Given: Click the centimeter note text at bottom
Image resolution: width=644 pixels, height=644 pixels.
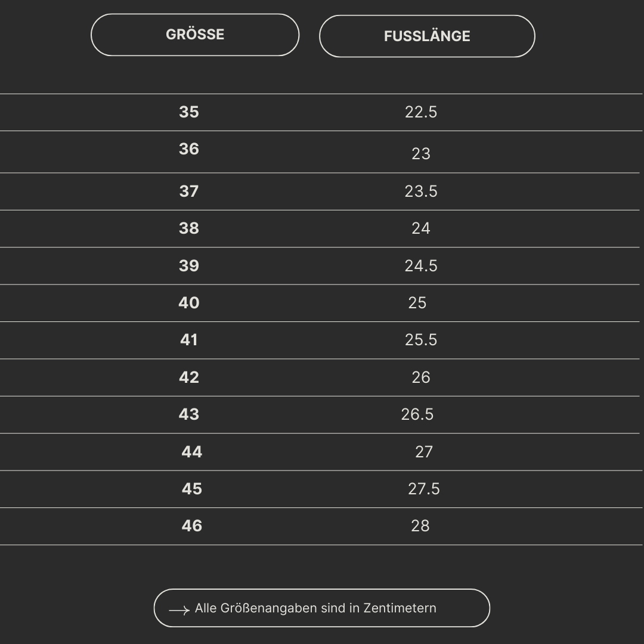Looking at the screenshot, I should pyautogui.click(x=315, y=608).
